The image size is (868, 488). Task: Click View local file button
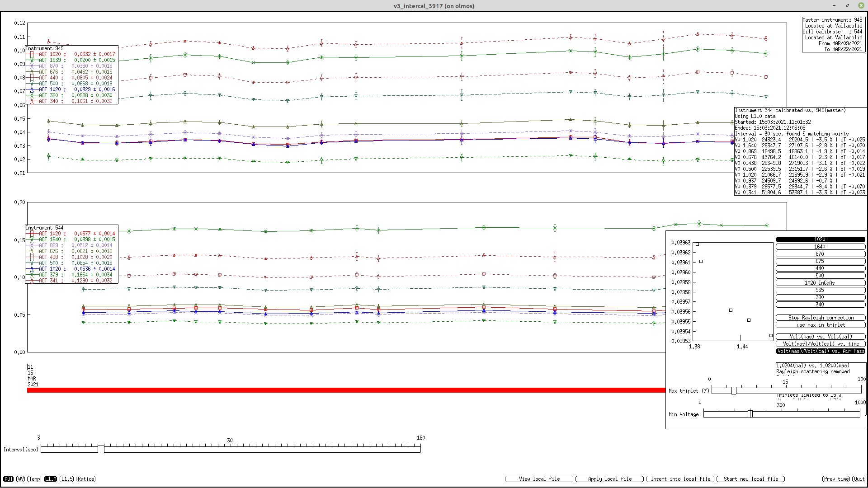[x=539, y=479]
